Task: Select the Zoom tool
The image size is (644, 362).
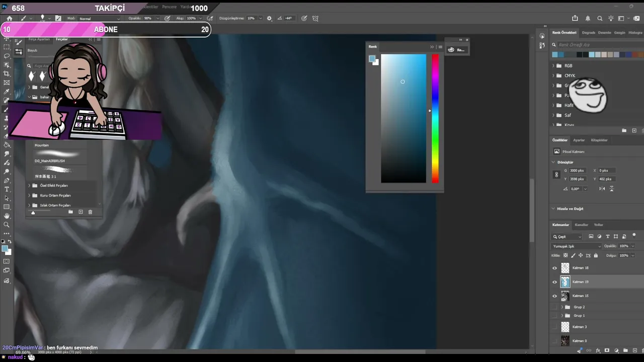Action: [x=7, y=225]
